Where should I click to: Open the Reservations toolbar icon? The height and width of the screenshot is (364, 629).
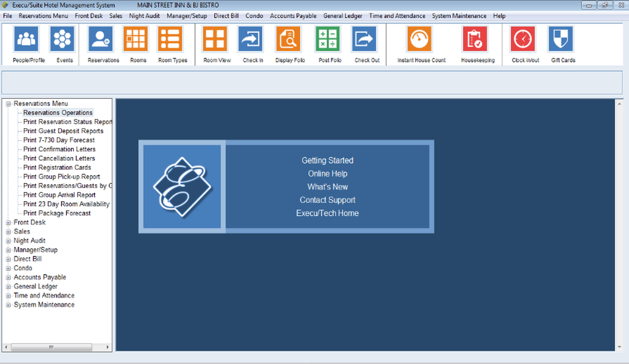[101, 39]
